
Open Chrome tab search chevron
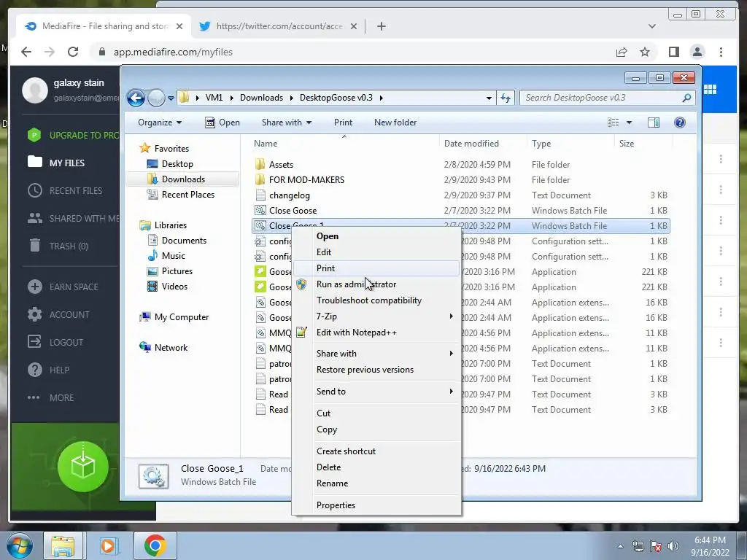click(x=651, y=26)
